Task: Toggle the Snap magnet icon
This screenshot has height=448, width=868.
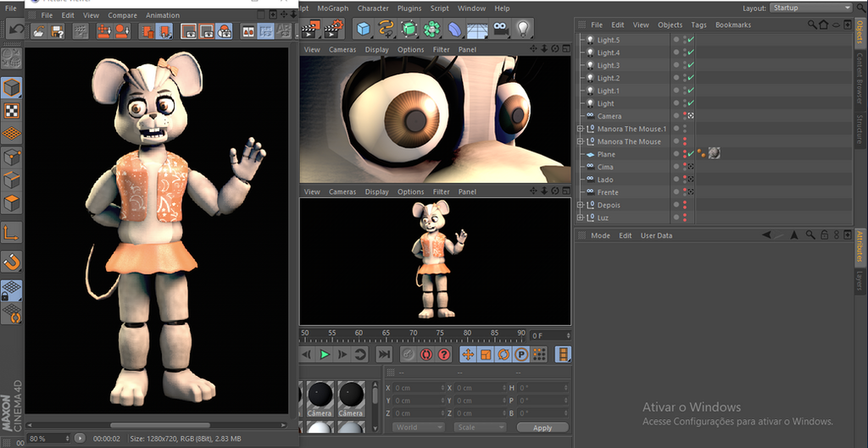Action: 12,262
